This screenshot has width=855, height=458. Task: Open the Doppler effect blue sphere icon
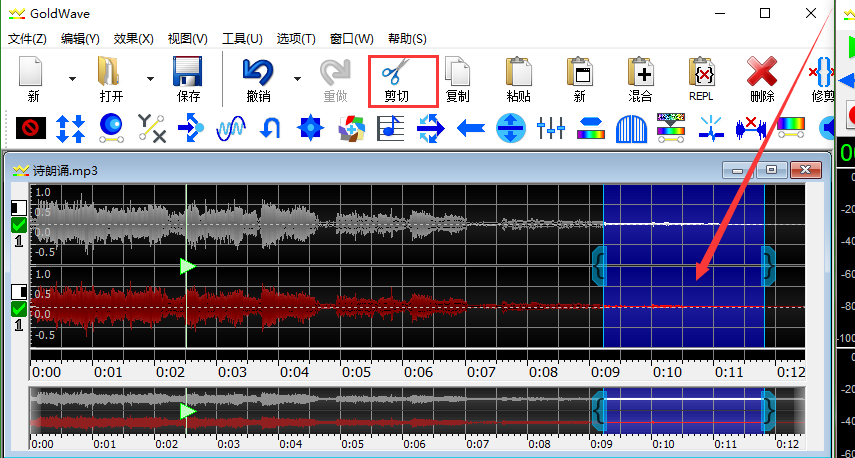tap(111, 128)
